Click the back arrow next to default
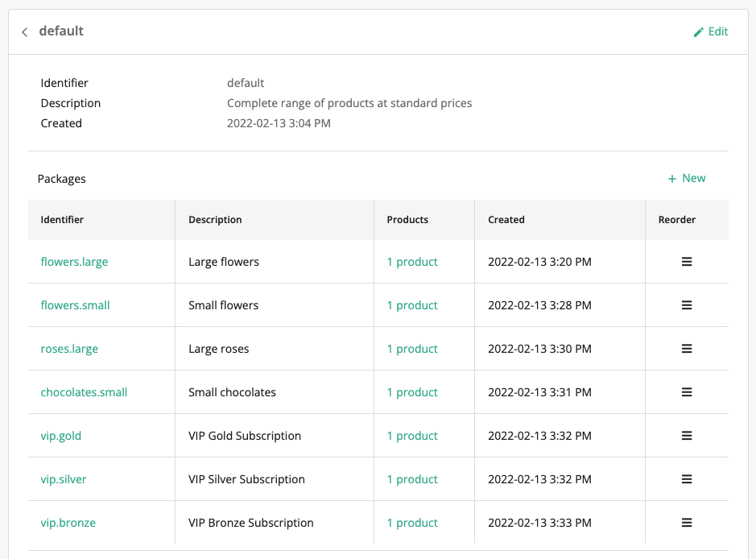The width and height of the screenshot is (756, 559). pos(25,32)
